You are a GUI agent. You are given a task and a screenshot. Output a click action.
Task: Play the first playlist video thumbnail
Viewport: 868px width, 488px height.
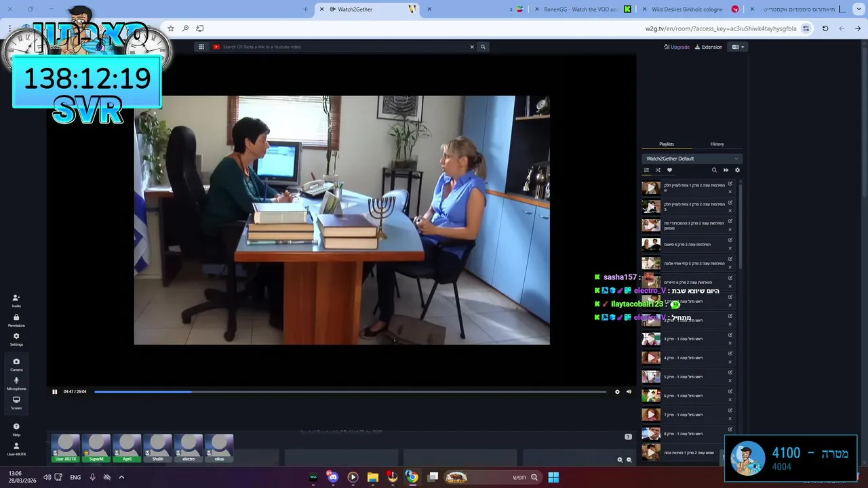[651, 188]
